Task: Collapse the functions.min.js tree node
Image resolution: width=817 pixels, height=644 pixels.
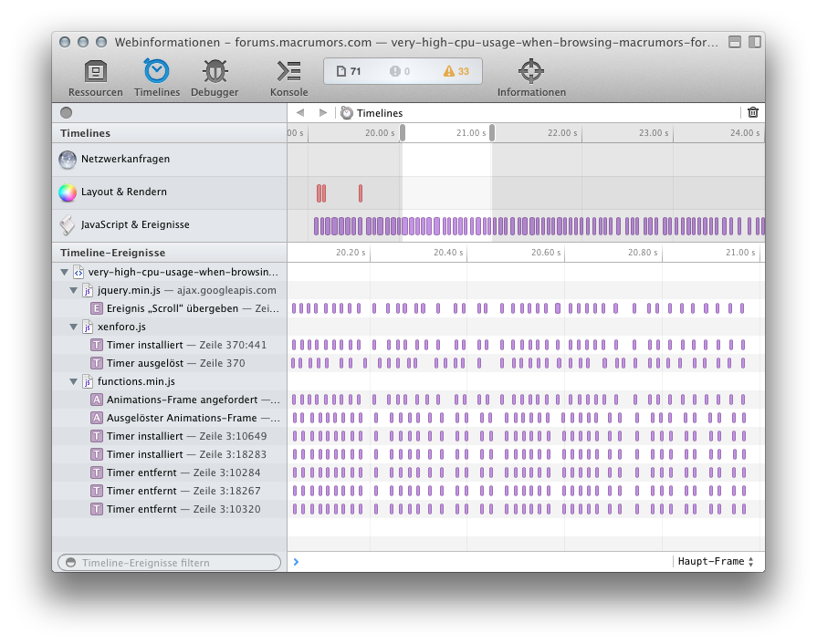Action: point(73,381)
